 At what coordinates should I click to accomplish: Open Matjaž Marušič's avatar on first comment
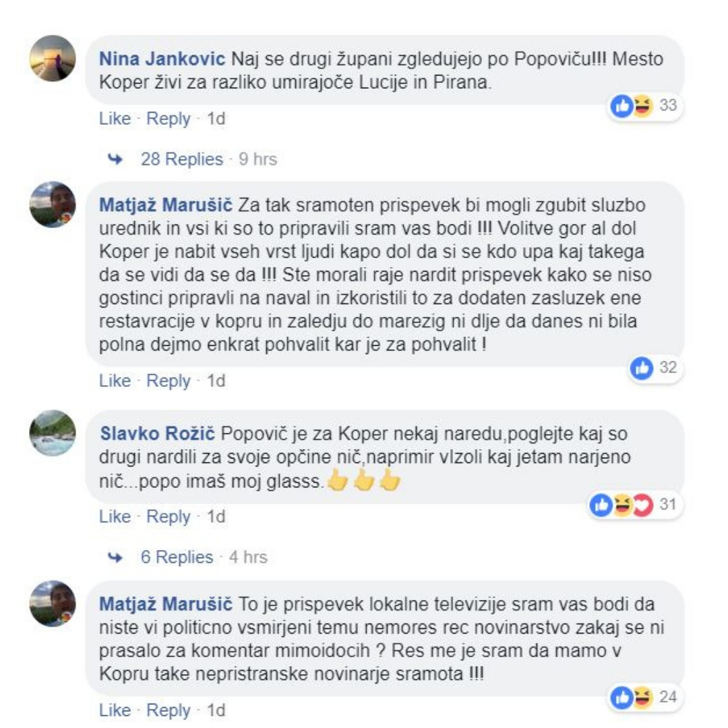click(53, 204)
